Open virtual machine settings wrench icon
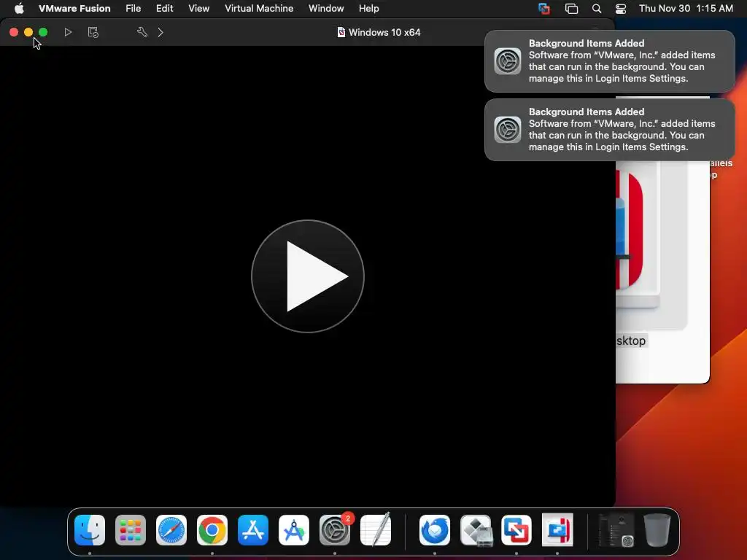This screenshot has height=560, width=747. pyautogui.click(x=142, y=32)
